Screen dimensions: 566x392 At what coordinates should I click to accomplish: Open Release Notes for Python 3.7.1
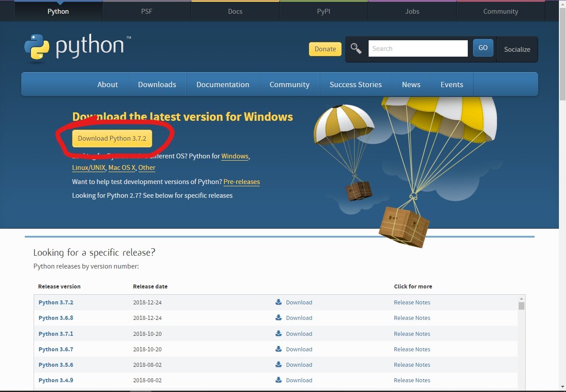412,334
